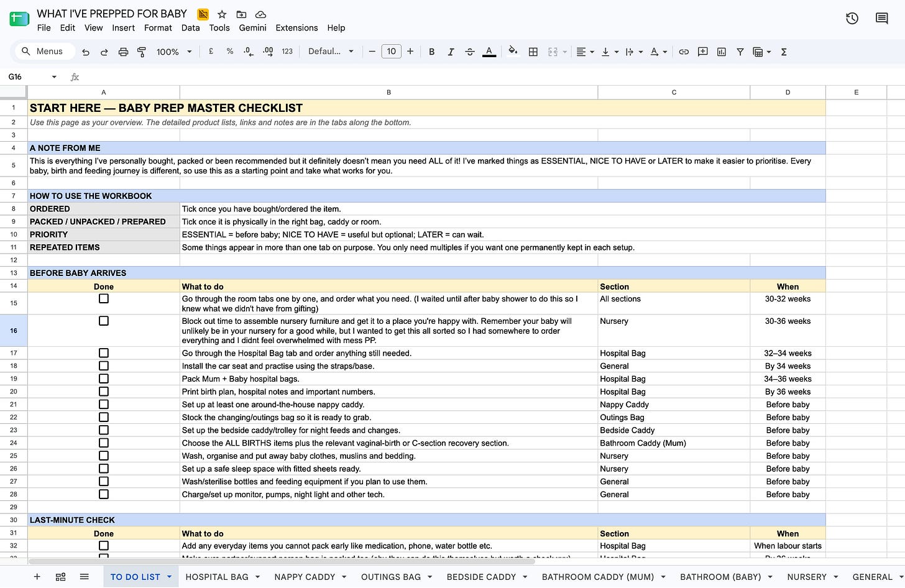
Task: Click the create filter icon
Action: pyautogui.click(x=740, y=52)
